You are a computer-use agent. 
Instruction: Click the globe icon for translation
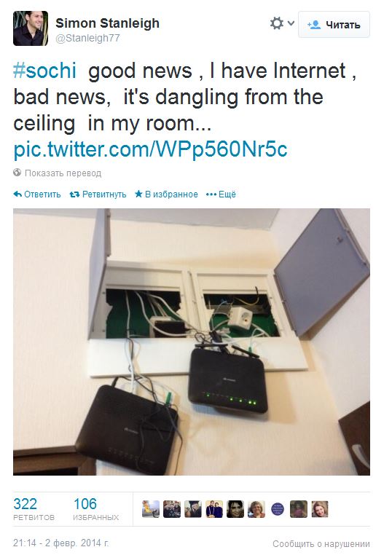click(x=17, y=173)
